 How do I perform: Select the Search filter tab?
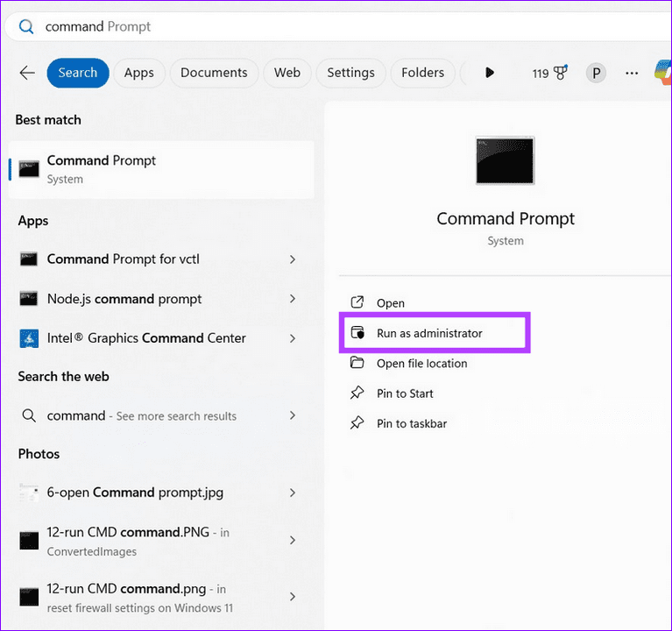(x=78, y=73)
